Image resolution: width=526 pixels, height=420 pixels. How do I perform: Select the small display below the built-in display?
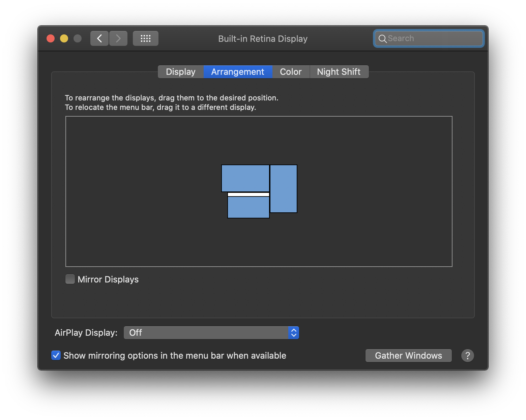pos(248,207)
